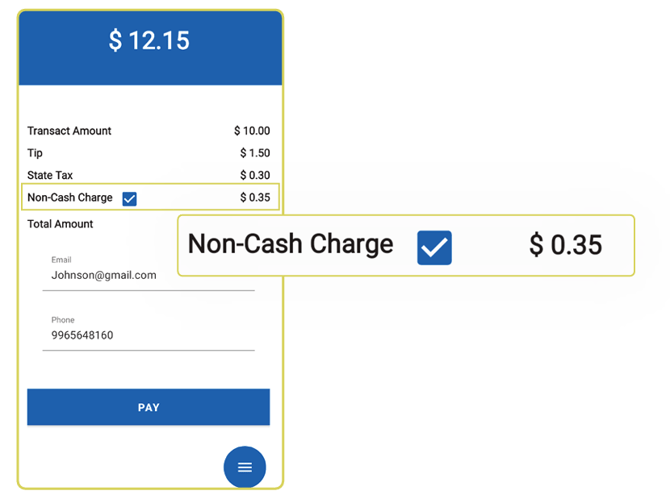Click the small Email caption above the address
The height and width of the screenshot is (499, 670).
tap(61, 260)
